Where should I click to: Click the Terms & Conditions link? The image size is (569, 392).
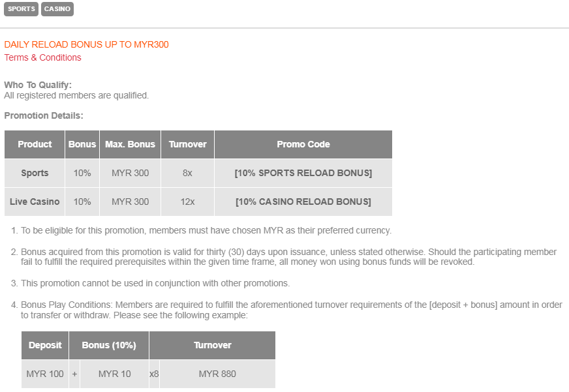click(43, 57)
